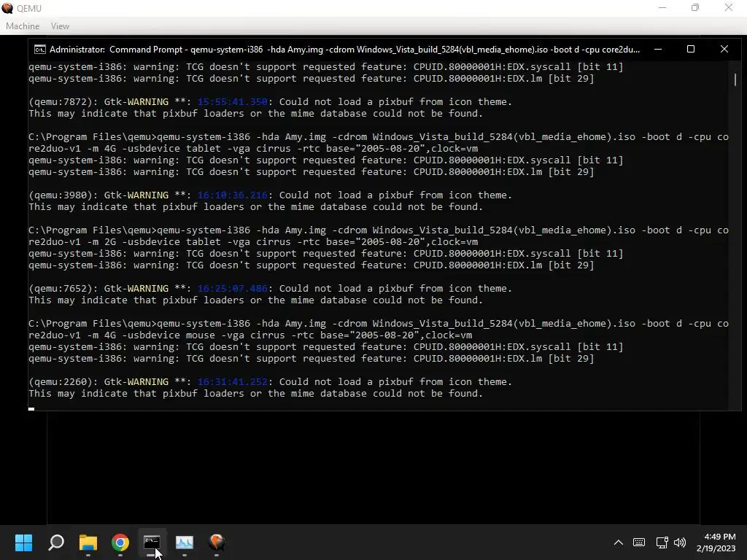Click timestamp 16:10:36.216 in console

(233, 195)
